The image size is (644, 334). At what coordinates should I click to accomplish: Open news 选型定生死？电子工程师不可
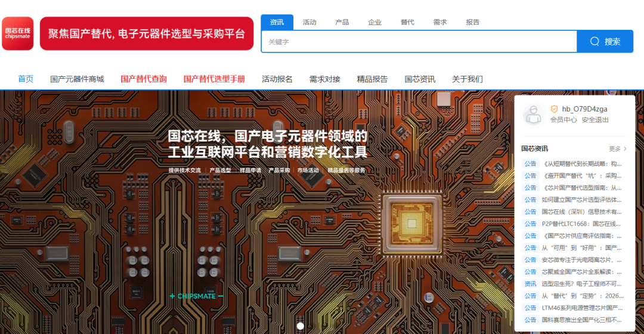(x=581, y=284)
